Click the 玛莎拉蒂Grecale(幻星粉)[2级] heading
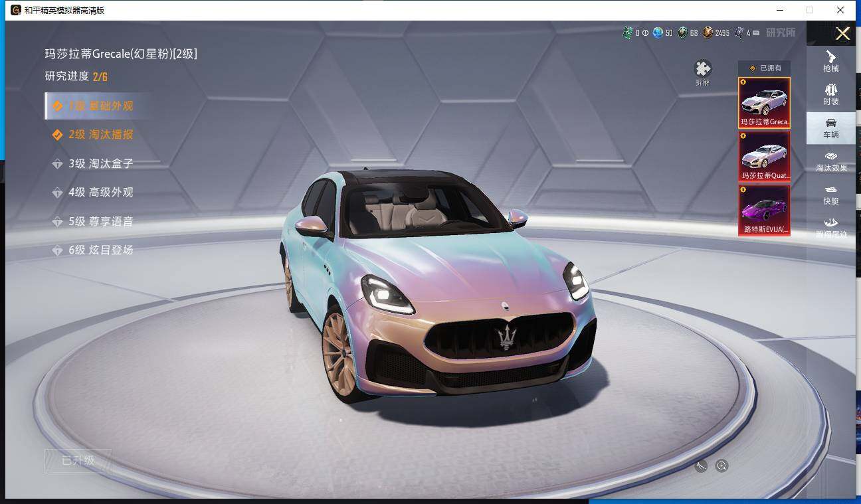This screenshot has width=861, height=504. [121, 54]
